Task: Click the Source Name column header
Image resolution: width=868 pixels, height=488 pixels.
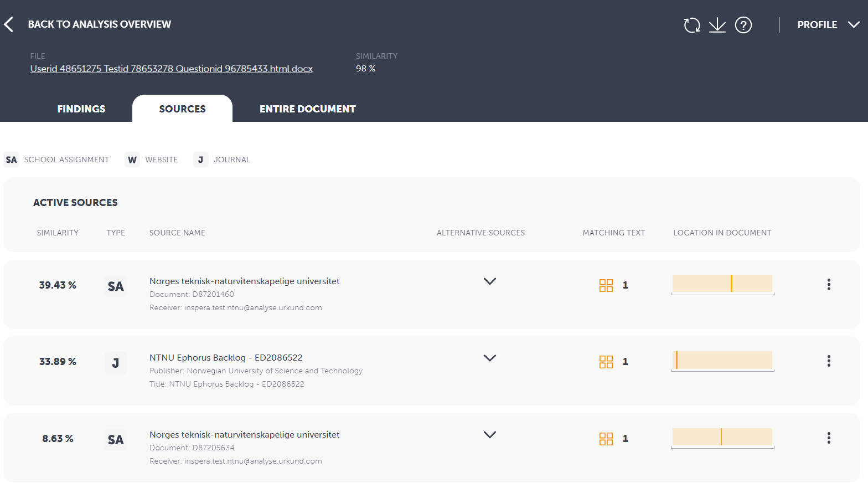Action: (x=177, y=233)
